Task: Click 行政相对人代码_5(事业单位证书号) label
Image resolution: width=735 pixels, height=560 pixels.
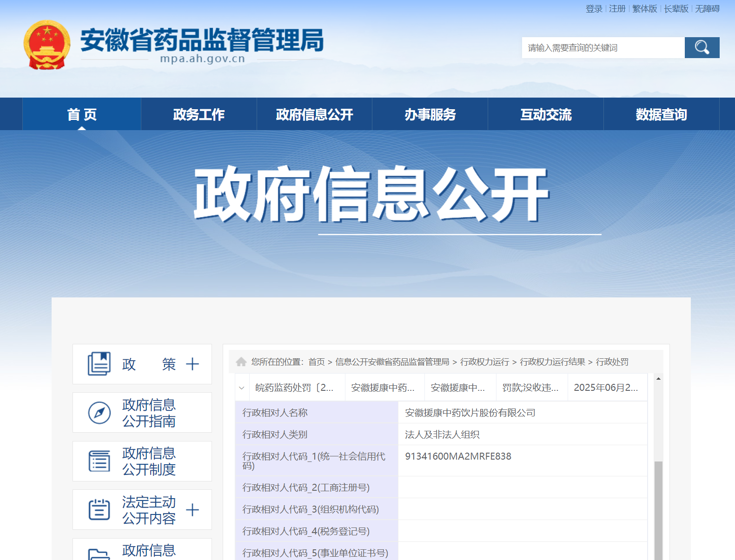Action: click(315, 553)
